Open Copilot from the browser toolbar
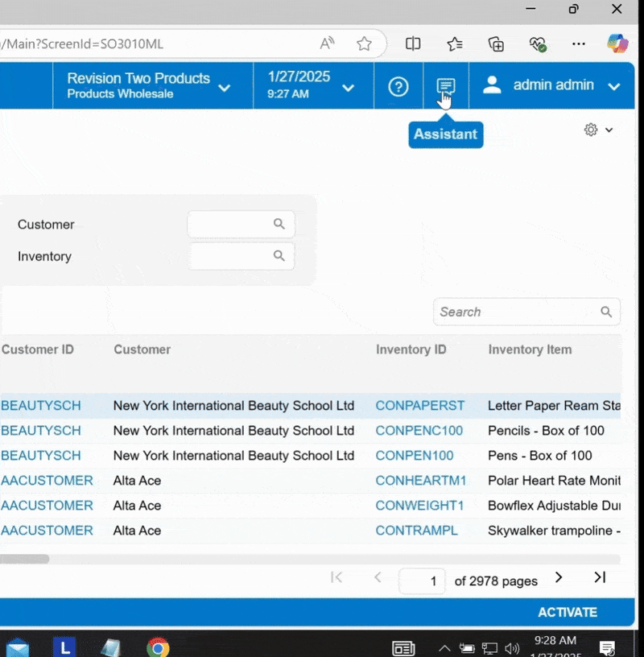The image size is (644, 657). pos(617,43)
